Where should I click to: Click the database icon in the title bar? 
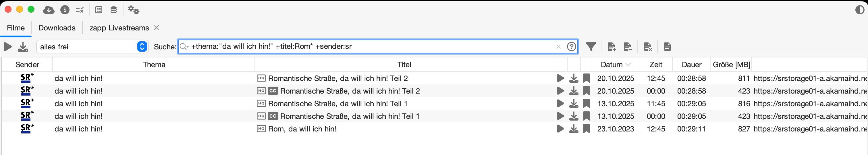[x=113, y=10]
